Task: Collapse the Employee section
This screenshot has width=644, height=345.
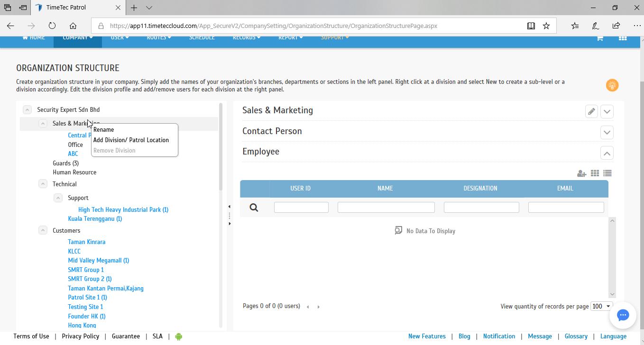Action: click(607, 153)
